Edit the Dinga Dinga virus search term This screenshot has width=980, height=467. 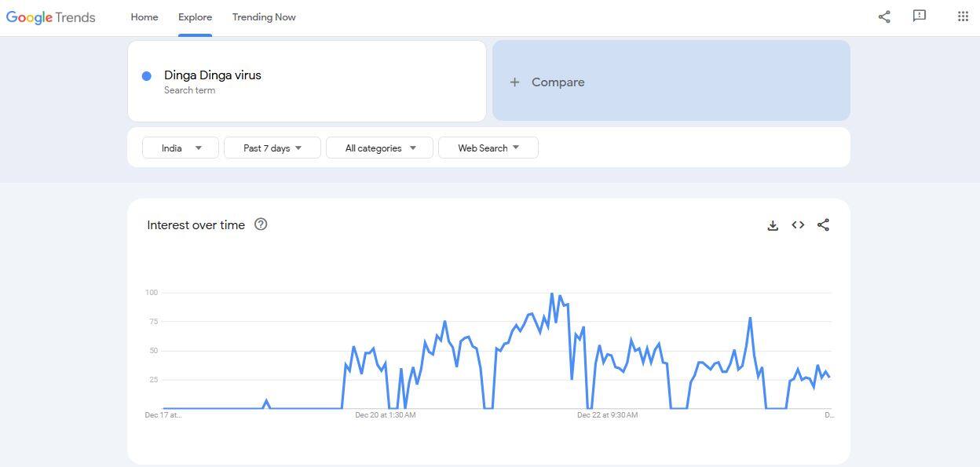point(213,75)
